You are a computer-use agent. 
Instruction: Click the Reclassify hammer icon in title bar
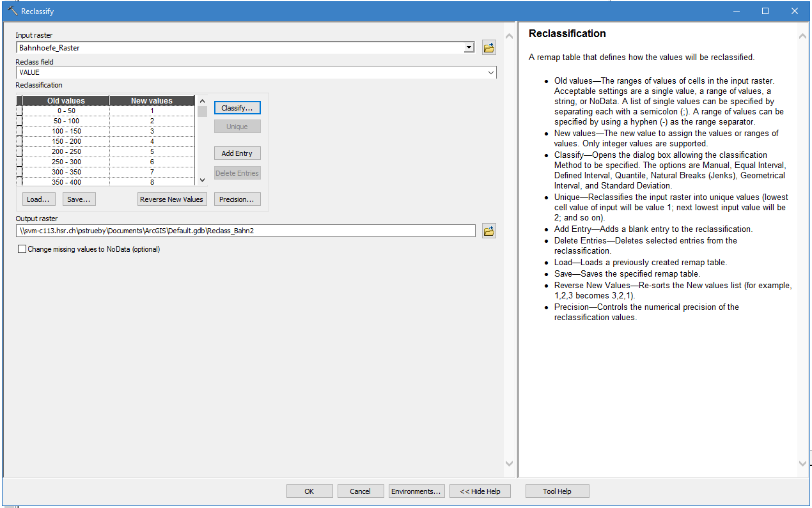12,11
